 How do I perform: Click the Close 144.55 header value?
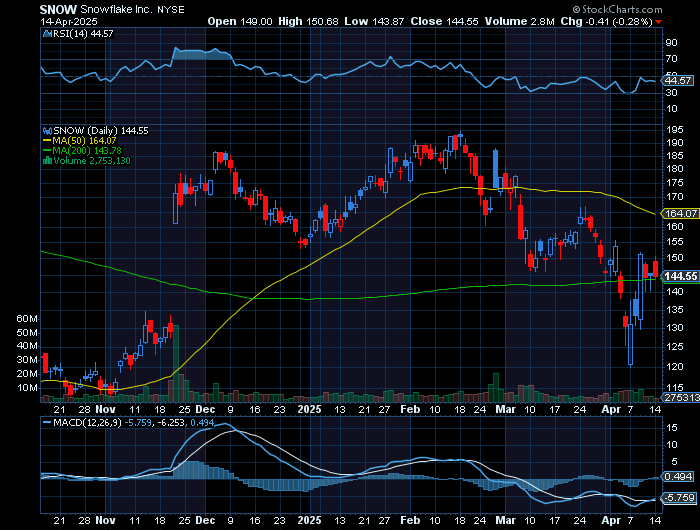pos(444,21)
